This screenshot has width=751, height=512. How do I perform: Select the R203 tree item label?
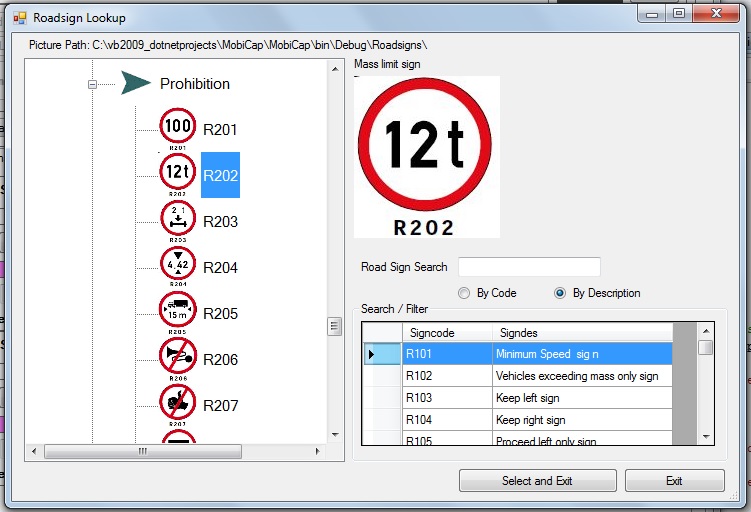[x=220, y=222]
